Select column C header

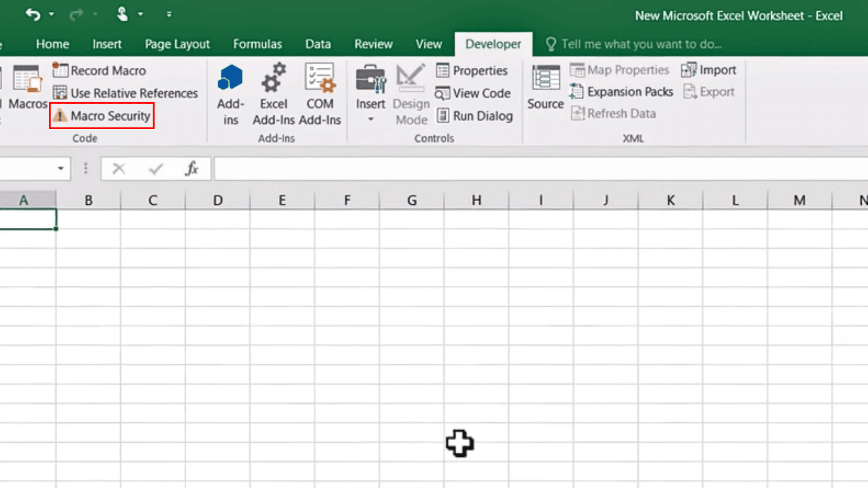pyautogui.click(x=153, y=200)
